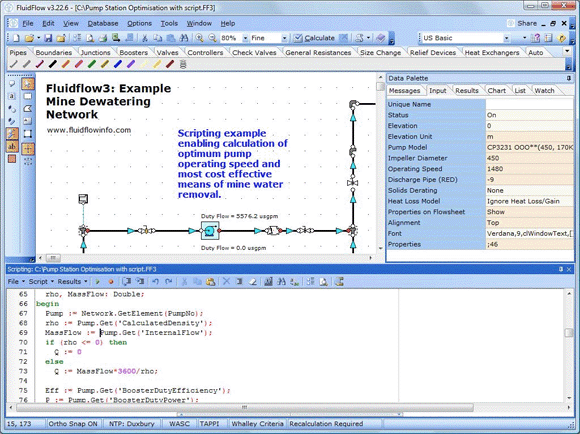Save the model using the floppy disk icon
The height and width of the screenshot is (434, 580).
(48, 38)
